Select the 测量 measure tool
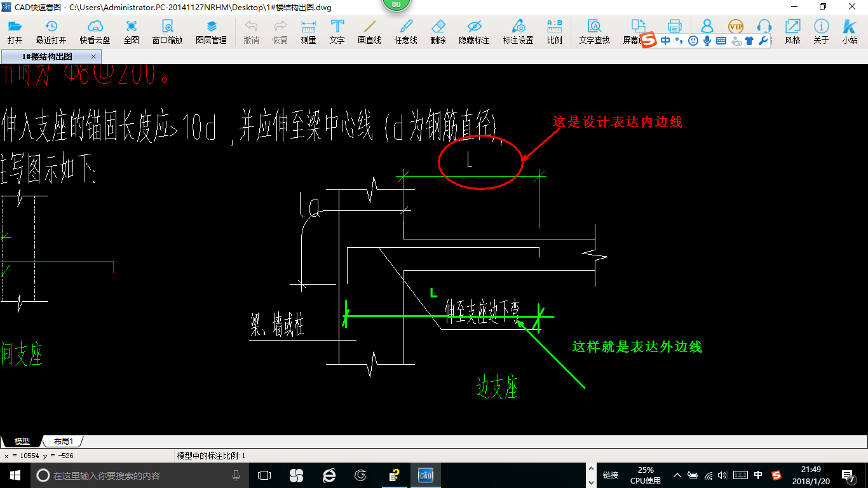Screen dimensions: 868x488 click(x=308, y=32)
